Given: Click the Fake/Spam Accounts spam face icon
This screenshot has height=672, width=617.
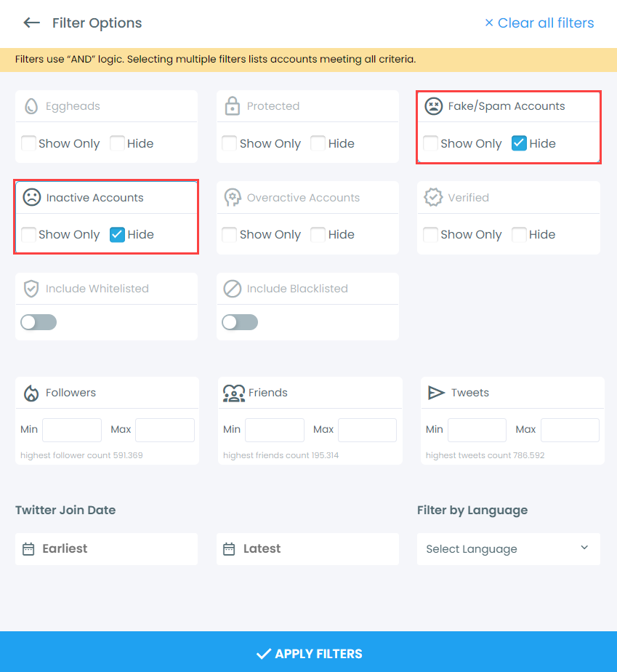Looking at the screenshot, I should (434, 105).
